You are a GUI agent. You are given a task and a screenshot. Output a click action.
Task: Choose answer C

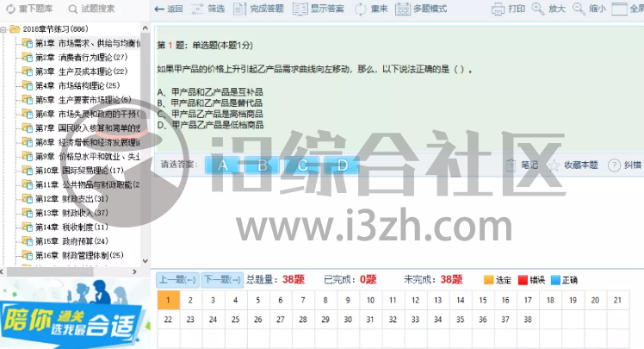coord(302,165)
